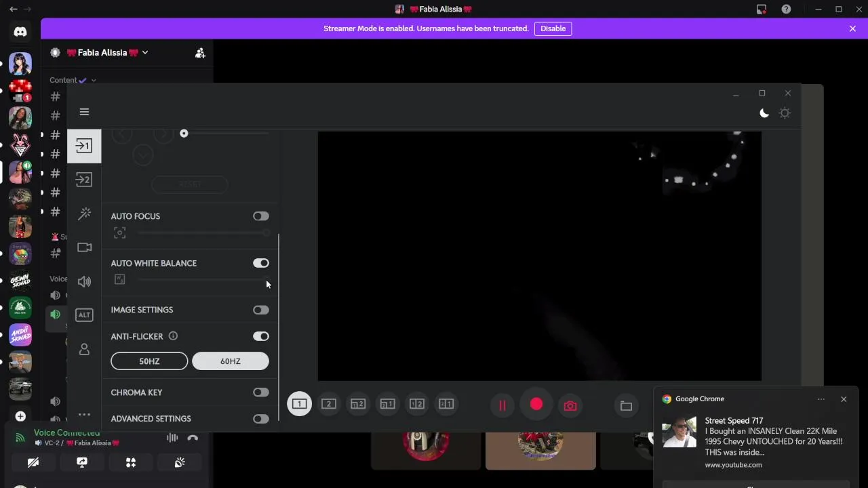Image resolution: width=868 pixels, height=488 pixels.
Task: Disconnect from voice channel
Action: [193, 438]
